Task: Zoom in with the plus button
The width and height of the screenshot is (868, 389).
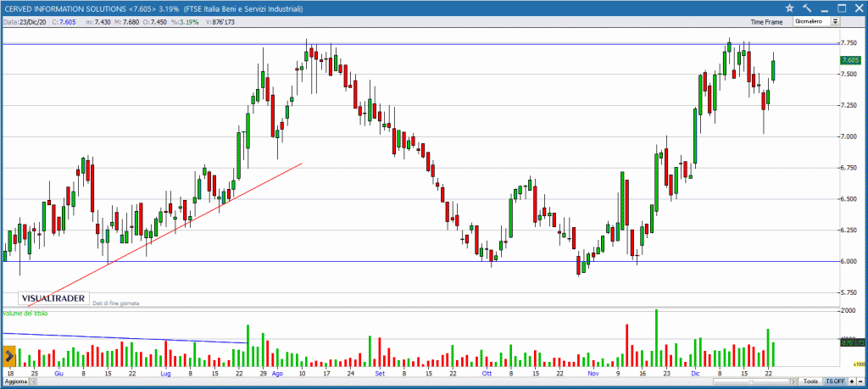Action: 852,382
